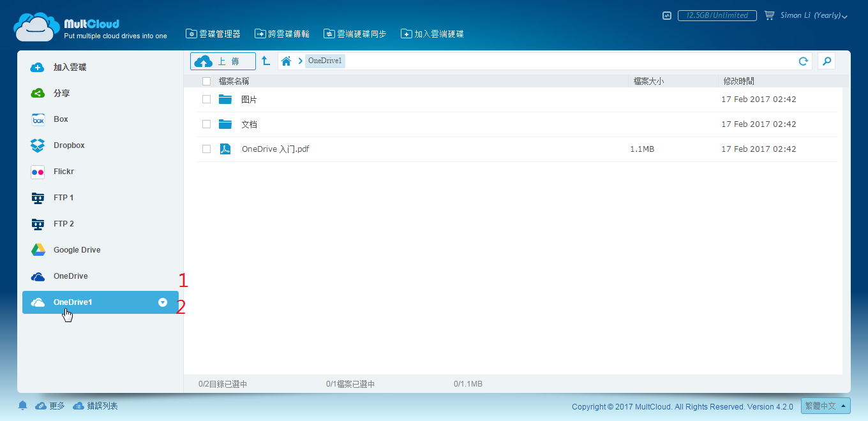This screenshot has height=421, width=868.
Task: Click the FTP 2 label in sidebar
Action: (x=64, y=224)
